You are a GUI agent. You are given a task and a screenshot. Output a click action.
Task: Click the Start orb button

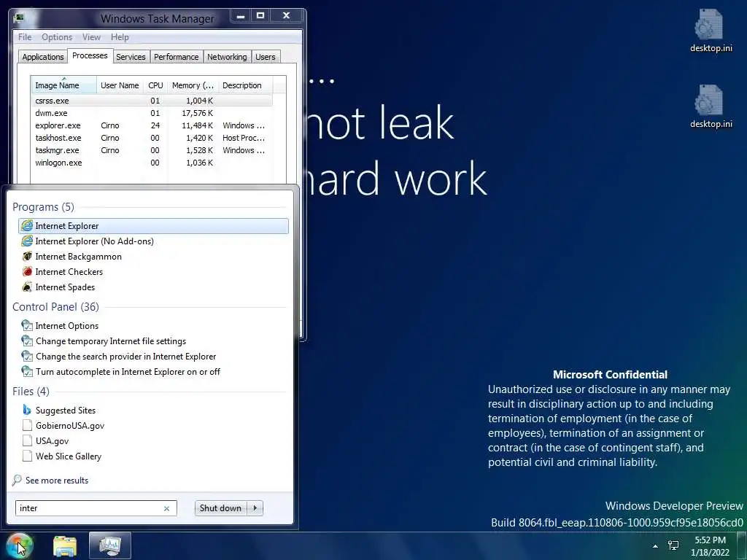[19, 545]
